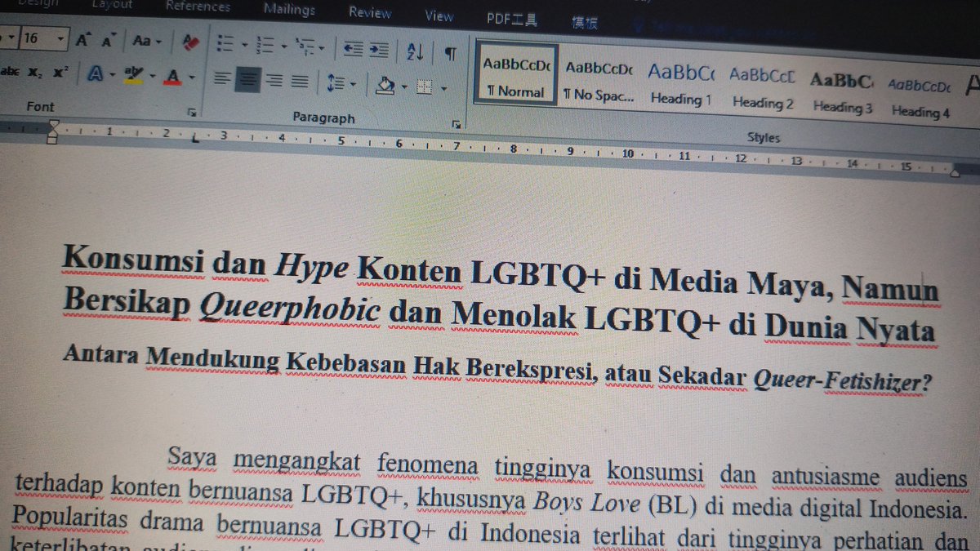Screen dimensions: 980x551
Task: Apply borders to selection
Action: click(424, 87)
